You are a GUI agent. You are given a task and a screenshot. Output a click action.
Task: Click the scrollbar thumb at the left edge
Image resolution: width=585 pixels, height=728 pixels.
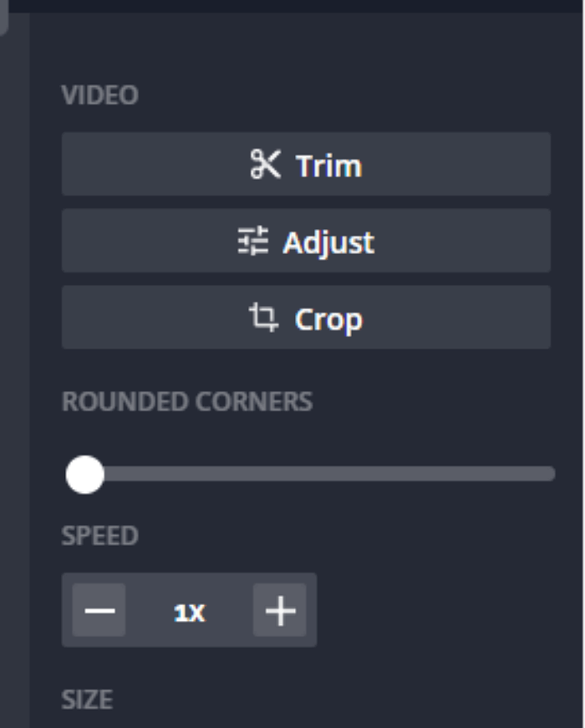(3, 17)
